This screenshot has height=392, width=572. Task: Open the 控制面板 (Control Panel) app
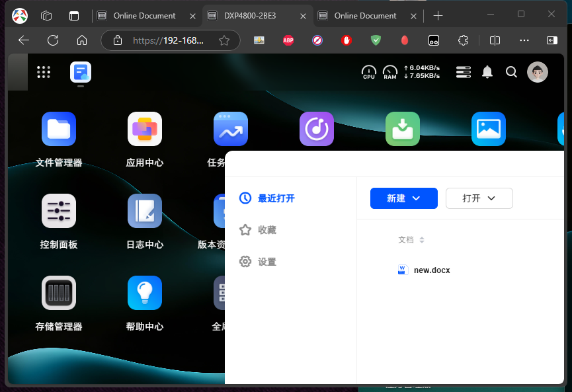tap(59, 211)
